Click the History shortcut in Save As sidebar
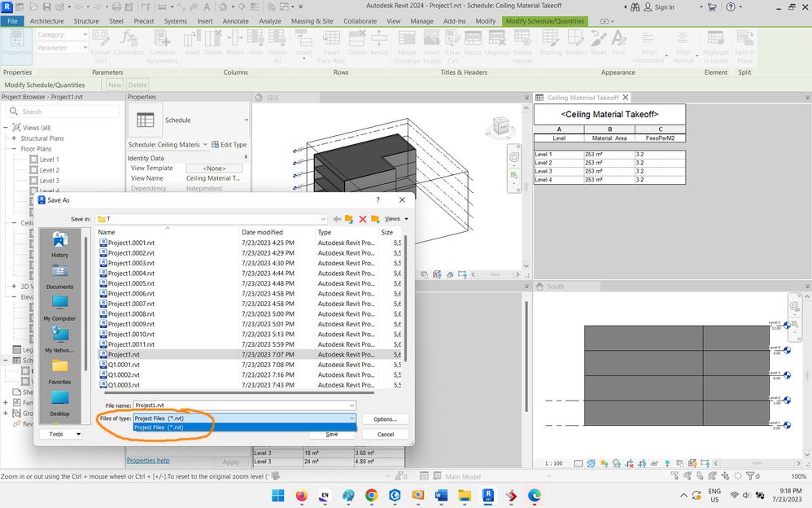812x508 pixels. (x=60, y=243)
